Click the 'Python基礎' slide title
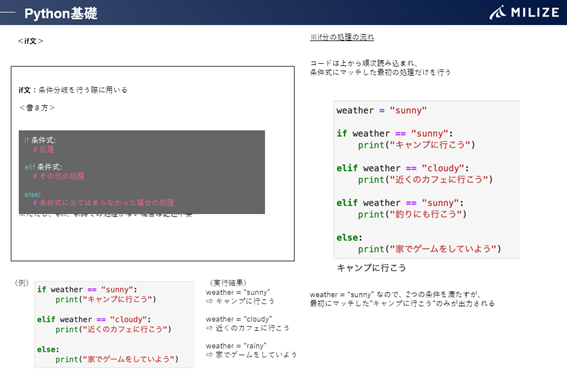567x374 pixels. coord(61,14)
